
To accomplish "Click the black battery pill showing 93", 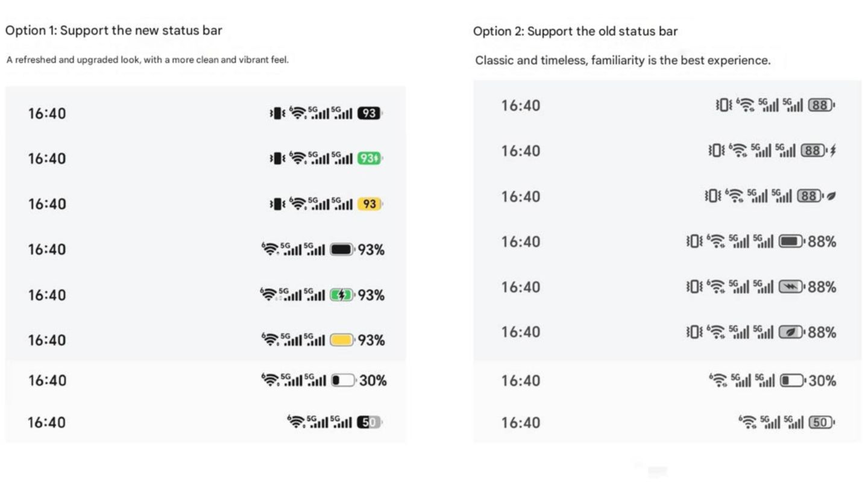I will (369, 113).
